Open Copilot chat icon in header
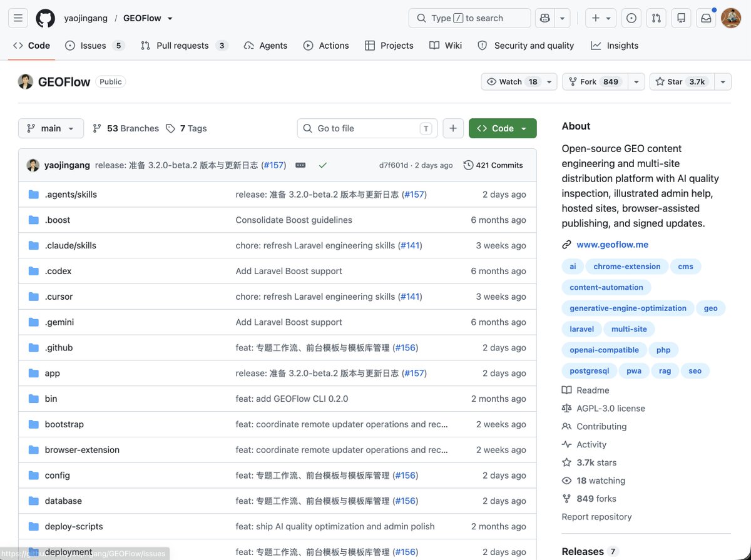This screenshot has width=751, height=560. 544,18
